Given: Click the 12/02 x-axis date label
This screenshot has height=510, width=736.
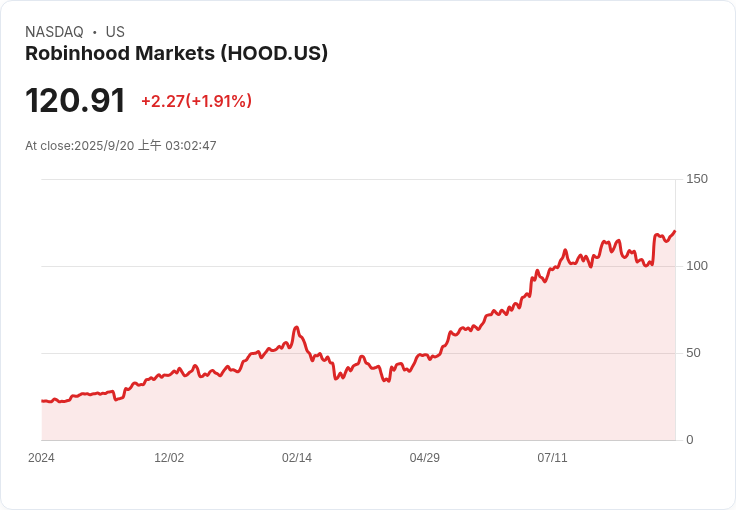Looking at the screenshot, I should coord(169,457).
